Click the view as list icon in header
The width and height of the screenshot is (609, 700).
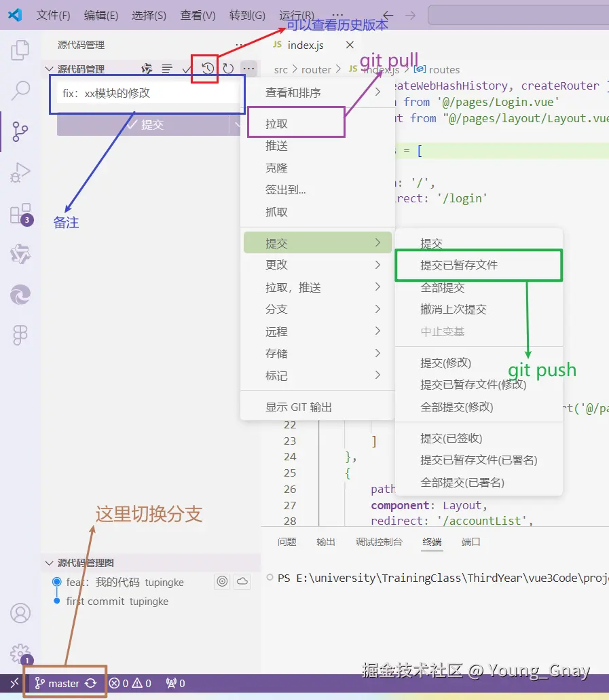tap(167, 69)
